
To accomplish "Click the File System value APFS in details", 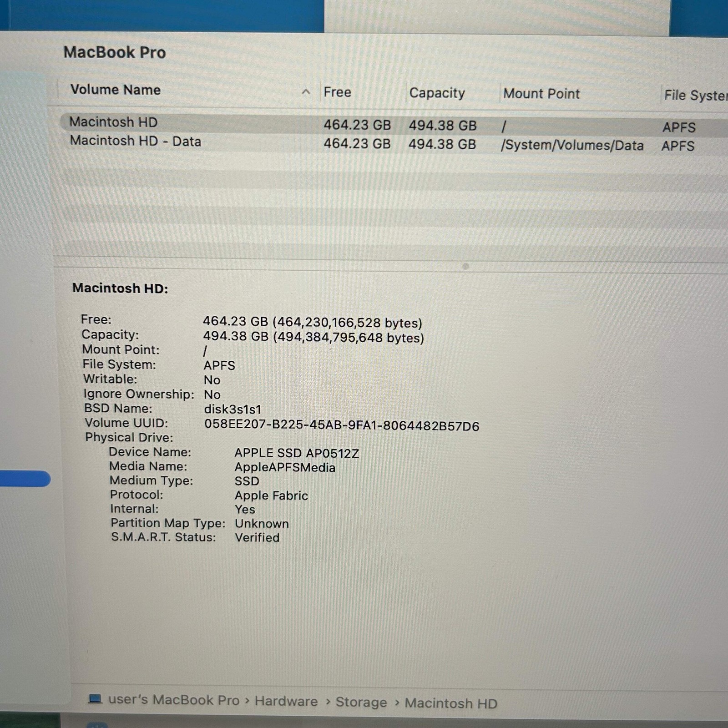I will click(x=219, y=365).
